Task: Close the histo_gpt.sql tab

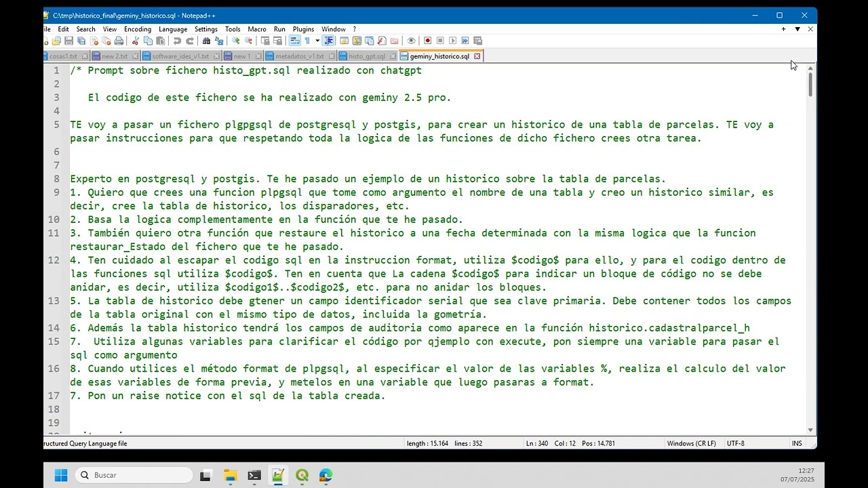Action: point(392,56)
